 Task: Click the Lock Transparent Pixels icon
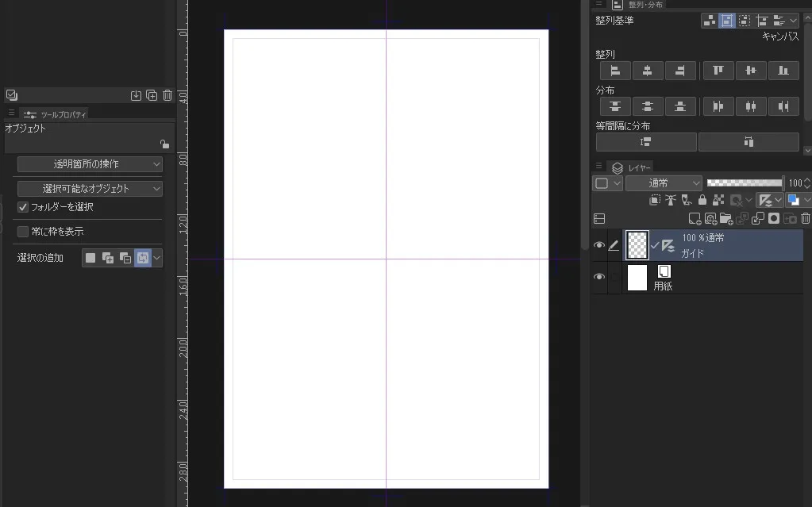click(718, 199)
